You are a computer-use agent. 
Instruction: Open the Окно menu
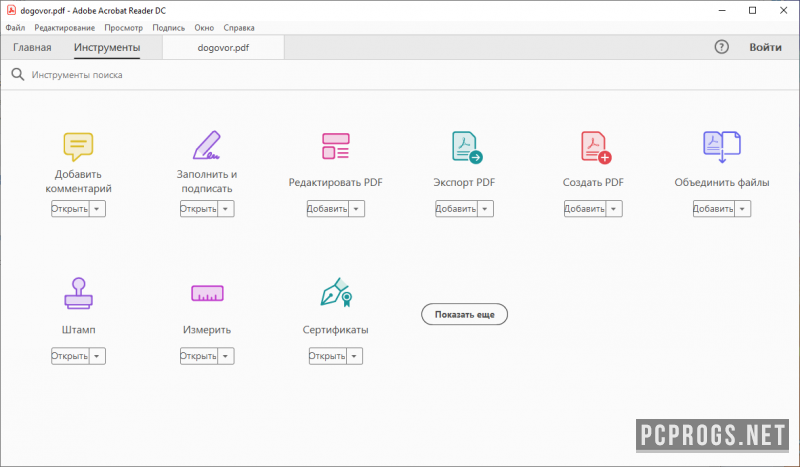(204, 28)
